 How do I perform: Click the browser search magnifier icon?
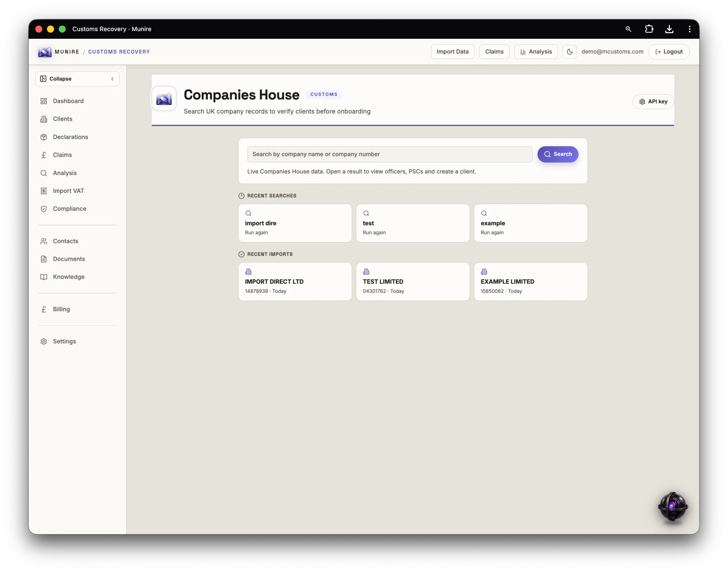pyautogui.click(x=629, y=29)
